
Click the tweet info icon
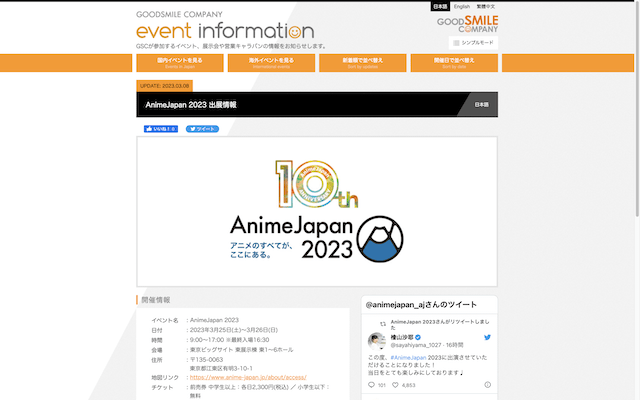(487, 385)
